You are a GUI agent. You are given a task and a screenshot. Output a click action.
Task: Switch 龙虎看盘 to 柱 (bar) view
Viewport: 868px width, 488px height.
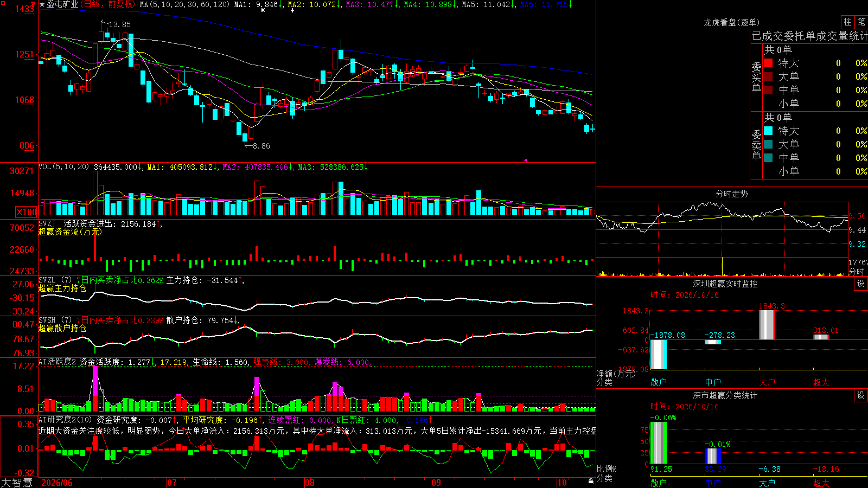pyautogui.click(x=847, y=22)
